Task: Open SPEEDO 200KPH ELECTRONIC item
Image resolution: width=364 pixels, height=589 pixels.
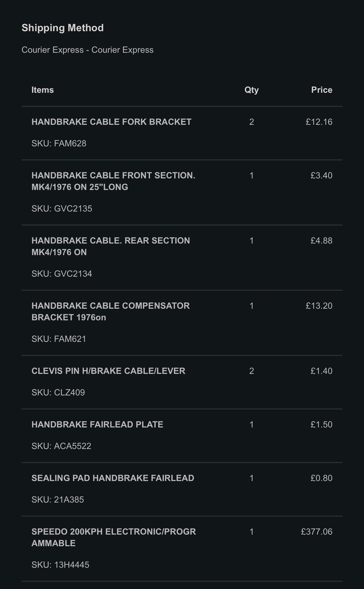Action: click(113, 537)
